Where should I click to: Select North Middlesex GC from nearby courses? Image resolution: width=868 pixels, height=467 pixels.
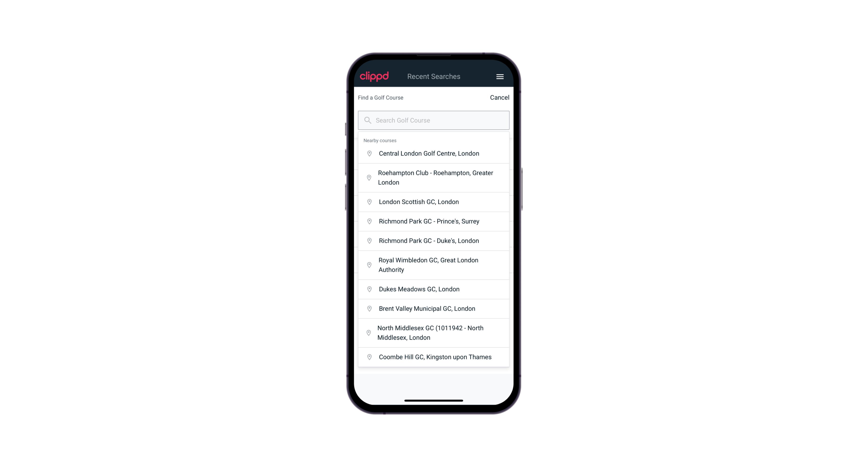(x=434, y=332)
